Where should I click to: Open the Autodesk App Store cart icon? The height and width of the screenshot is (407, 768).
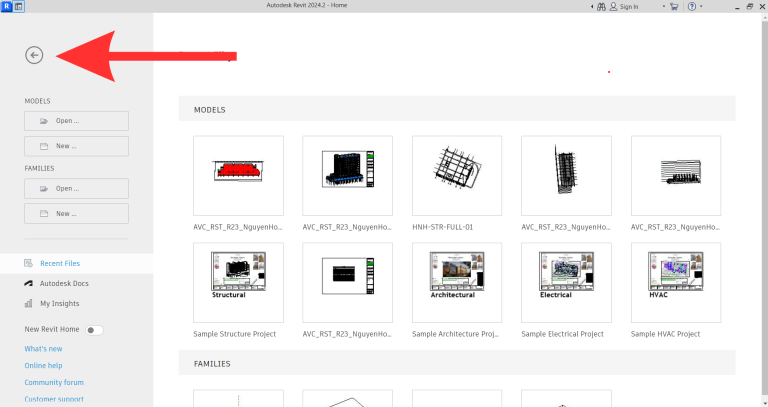[673, 6]
